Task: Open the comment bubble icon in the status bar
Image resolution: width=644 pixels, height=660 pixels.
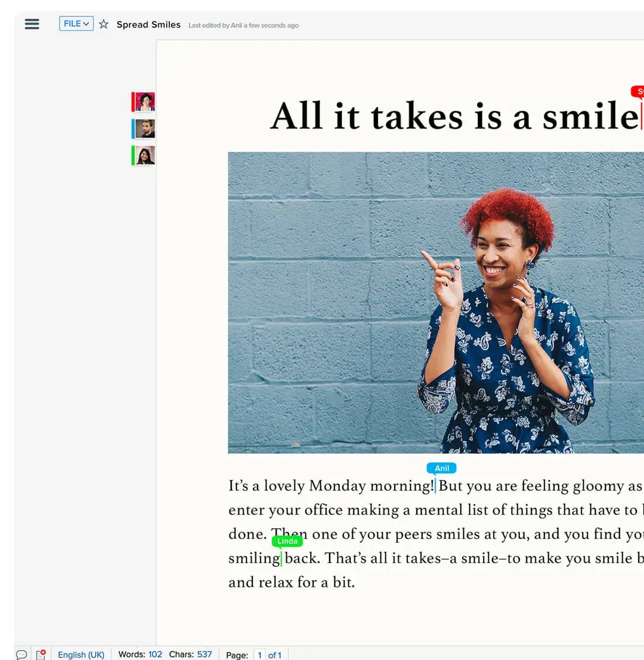Action: point(22,654)
